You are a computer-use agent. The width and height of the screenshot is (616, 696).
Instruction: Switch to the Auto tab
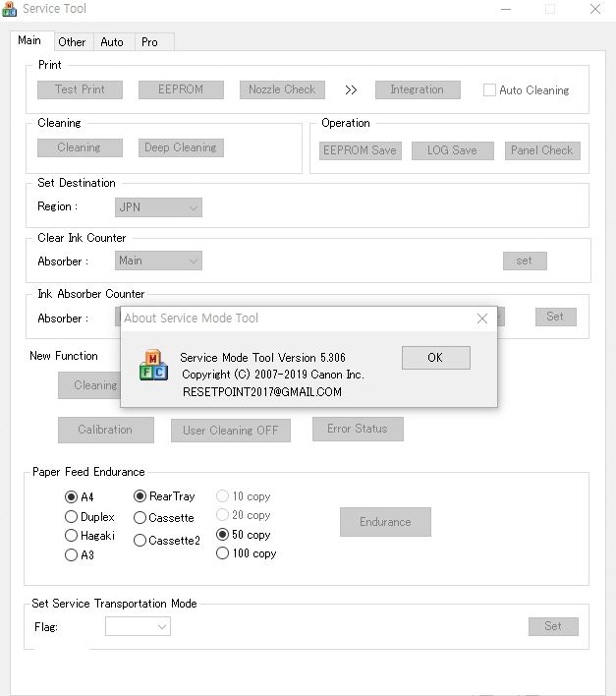(x=112, y=42)
